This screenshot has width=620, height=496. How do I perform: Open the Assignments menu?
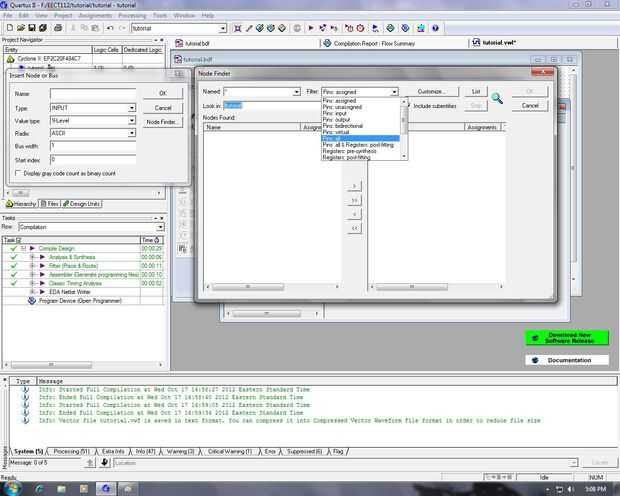pos(95,15)
